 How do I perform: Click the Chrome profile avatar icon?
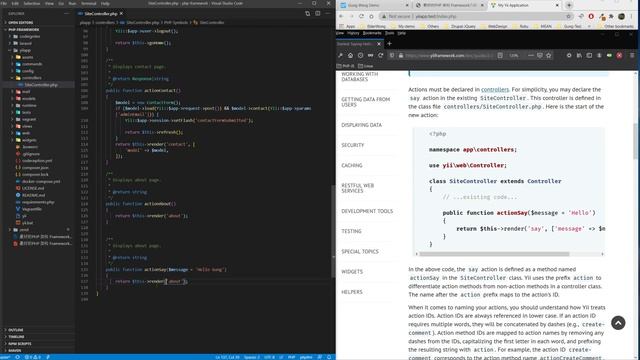pos(621,16)
